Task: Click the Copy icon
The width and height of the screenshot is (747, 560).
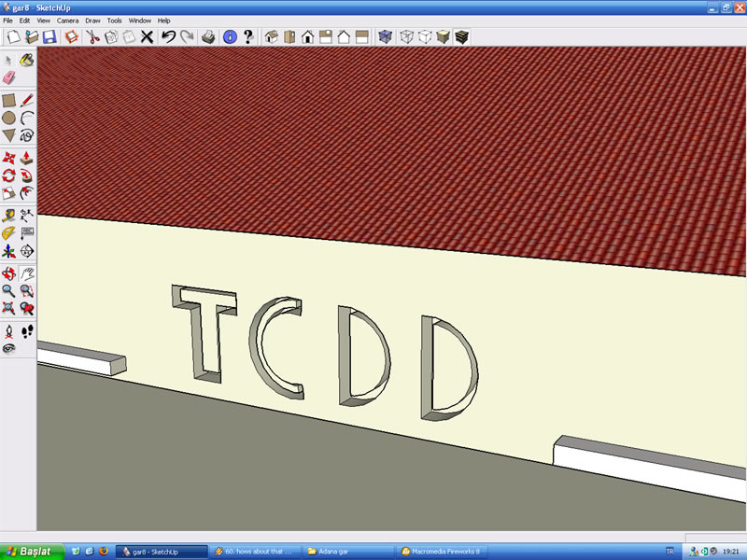Action: click(110, 36)
